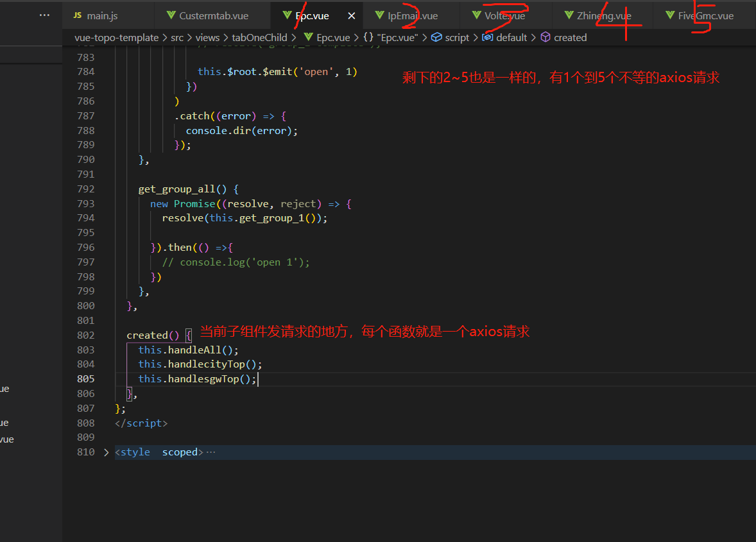This screenshot has height=542, width=756.
Task: Click line number 802
Action: coord(86,335)
